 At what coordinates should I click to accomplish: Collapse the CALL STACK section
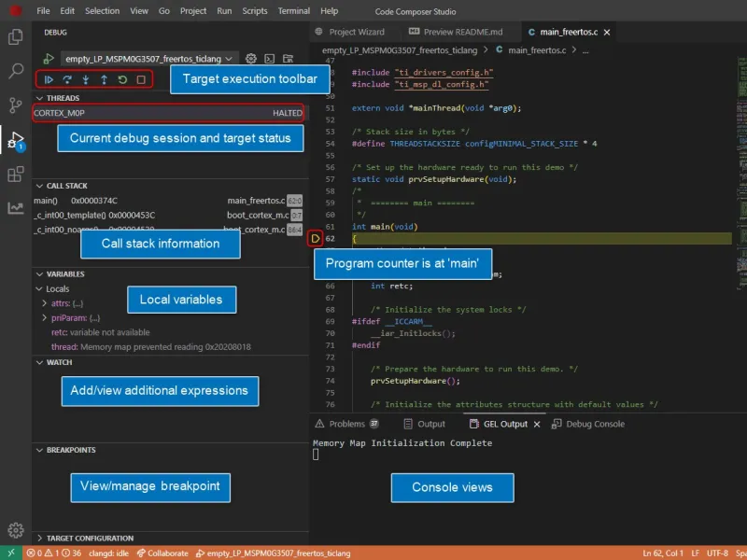(39, 186)
